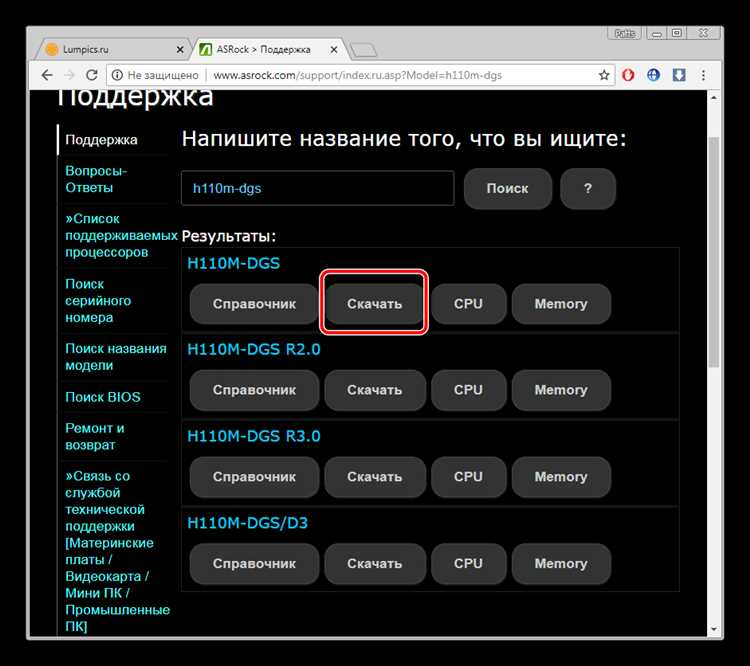Open a new browser tab
Screen dimensions: 750x666
pos(363,49)
